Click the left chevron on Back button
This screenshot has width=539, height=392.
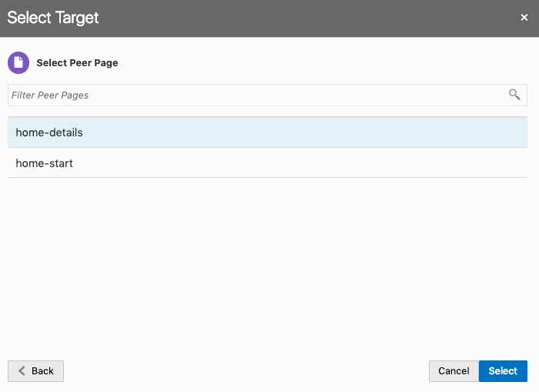coord(22,371)
